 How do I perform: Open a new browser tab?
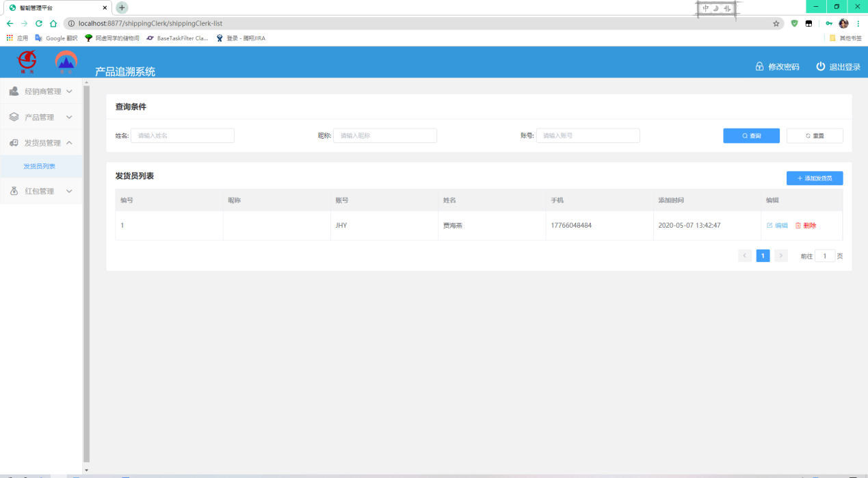pos(122,8)
